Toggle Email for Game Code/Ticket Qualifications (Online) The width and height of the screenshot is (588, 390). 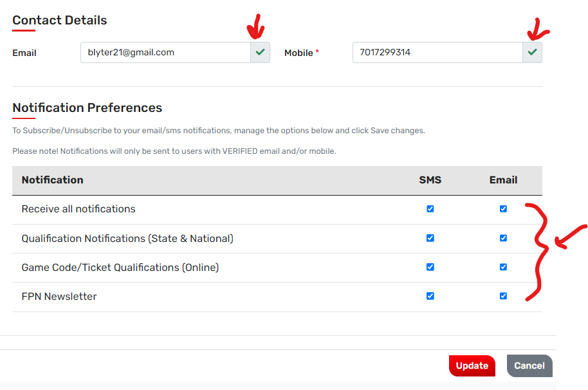503,266
